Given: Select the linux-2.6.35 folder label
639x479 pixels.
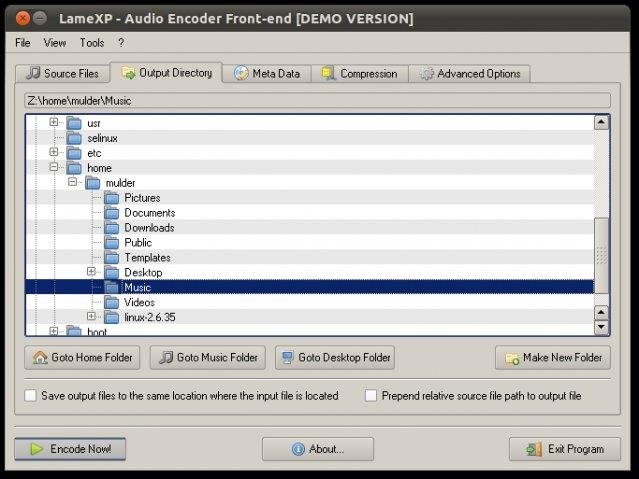Looking at the screenshot, I should click(150, 318).
